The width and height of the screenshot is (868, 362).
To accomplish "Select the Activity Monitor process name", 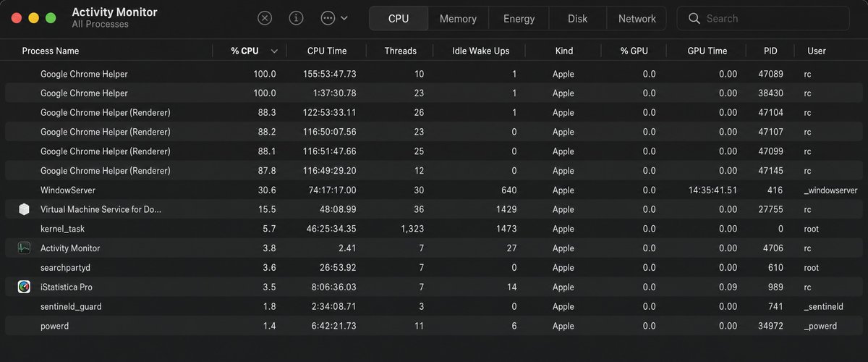I will (x=70, y=248).
